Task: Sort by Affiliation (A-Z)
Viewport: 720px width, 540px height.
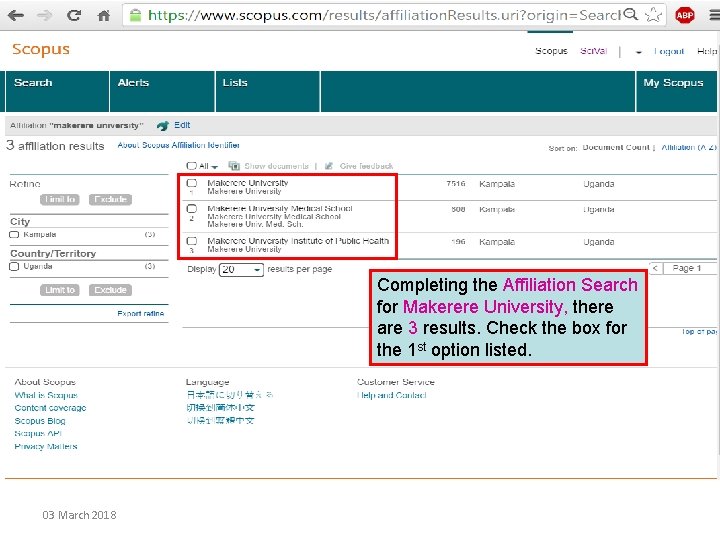Action: (x=689, y=147)
